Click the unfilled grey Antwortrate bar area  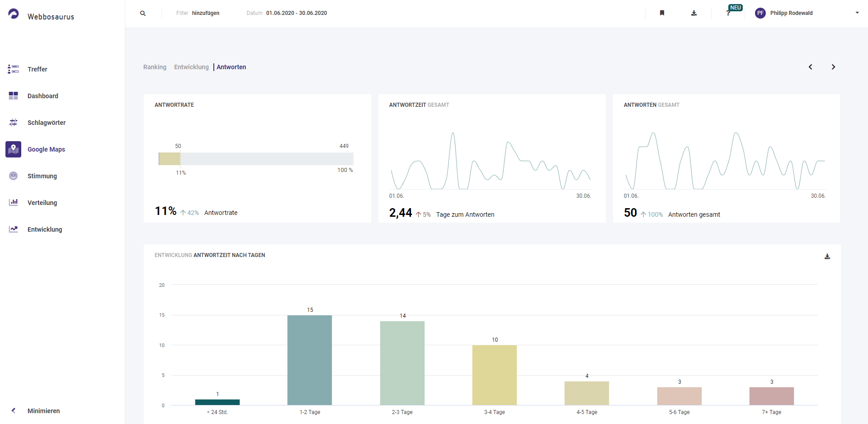pos(267,159)
